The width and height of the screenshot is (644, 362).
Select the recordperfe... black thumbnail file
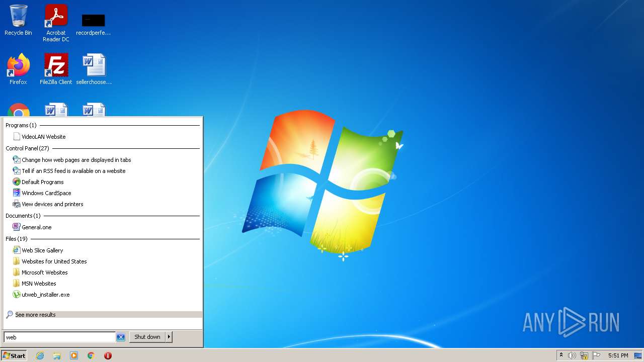coord(94,24)
